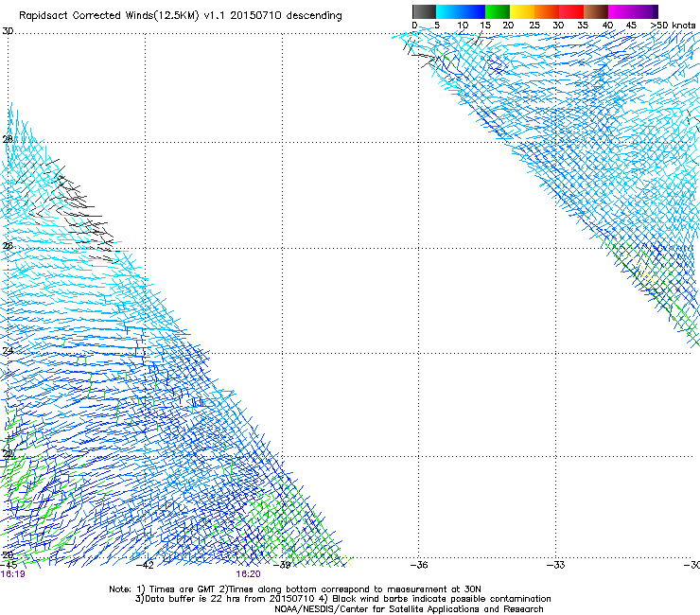The height and width of the screenshot is (615, 700).
Task: Click the purple '16:20' swath time label
Action: pos(248,574)
